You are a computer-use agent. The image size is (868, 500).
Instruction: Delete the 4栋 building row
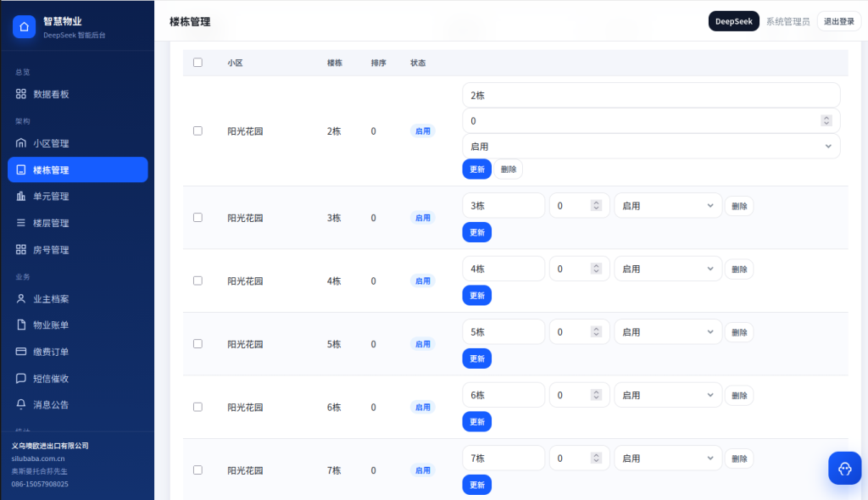point(739,269)
